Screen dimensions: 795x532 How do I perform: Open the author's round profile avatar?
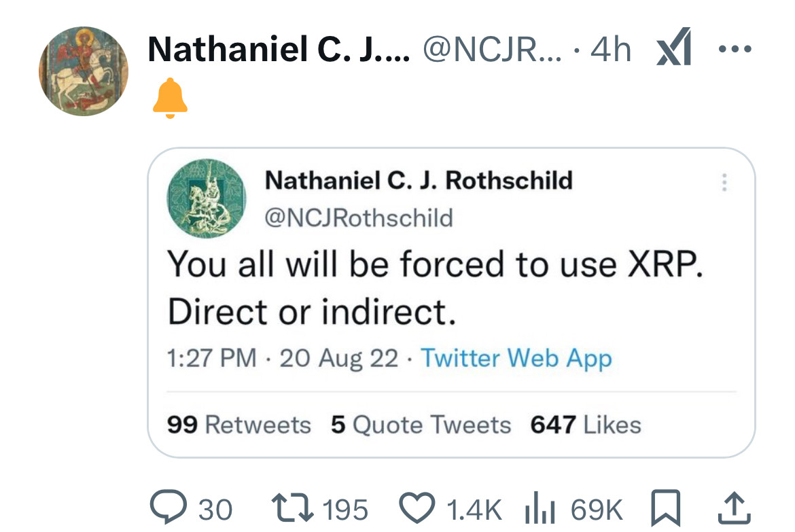pyautogui.click(x=84, y=71)
